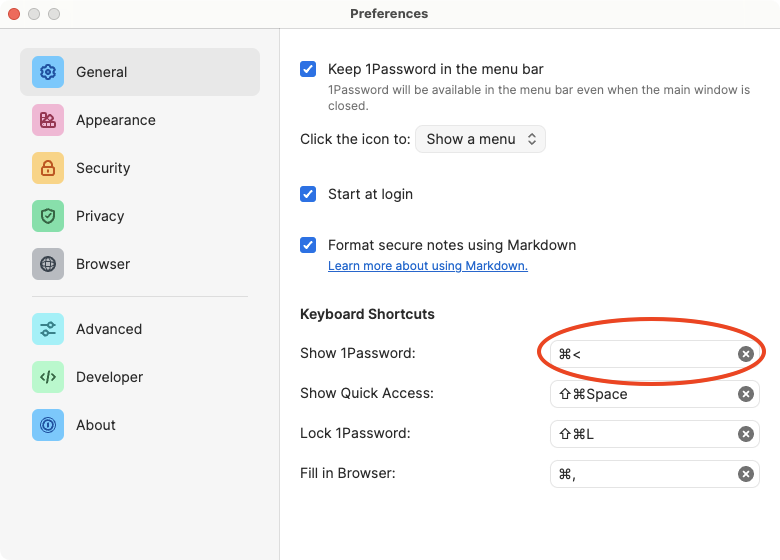Select the Advanced sliders icon
This screenshot has width=780, height=560.
tap(48, 329)
